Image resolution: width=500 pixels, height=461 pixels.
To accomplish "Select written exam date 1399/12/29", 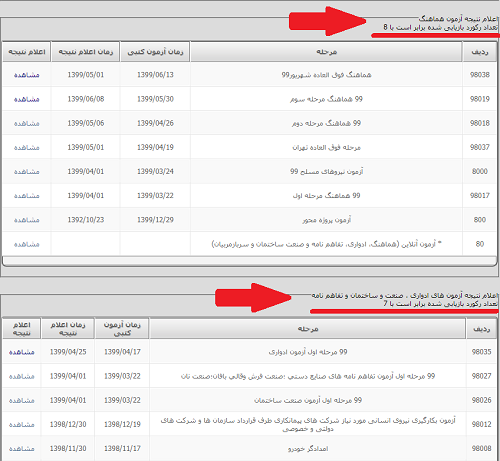I will [x=155, y=220].
